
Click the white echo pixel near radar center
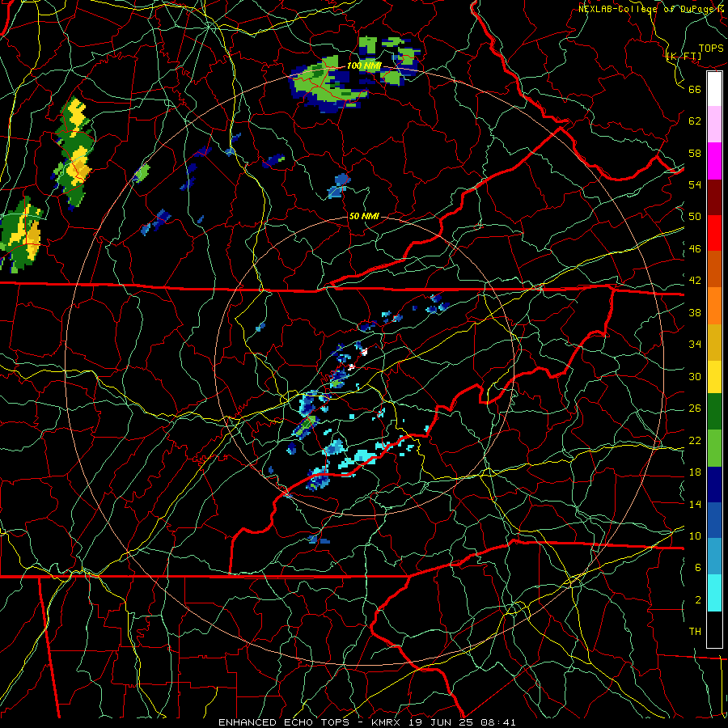click(364, 352)
